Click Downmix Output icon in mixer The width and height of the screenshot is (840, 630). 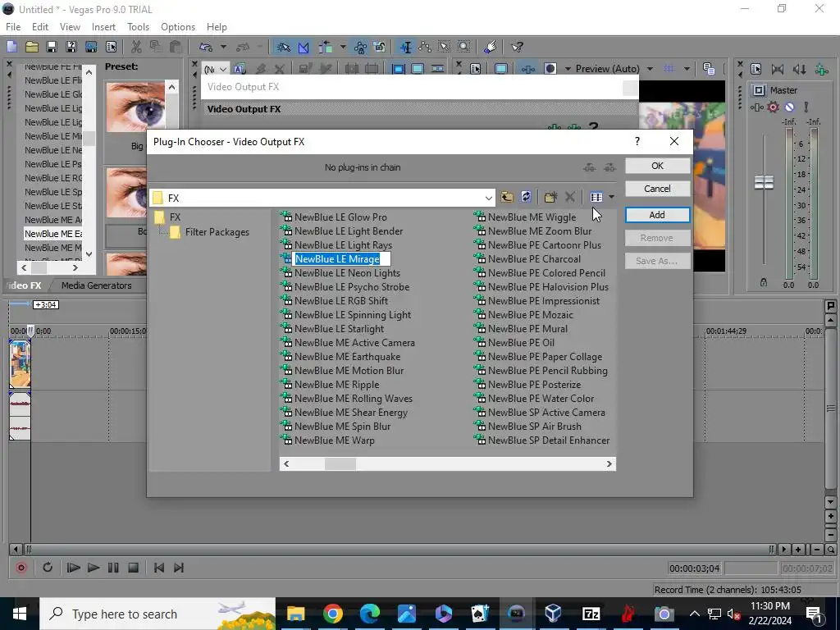pyautogui.click(x=778, y=69)
